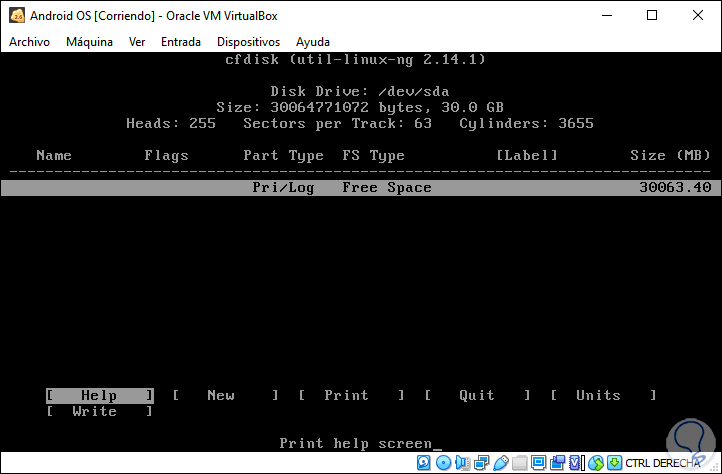The width and height of the screenshot is (722, 474).
Task: Click the USB devices status icon
Action: (501, 462)
